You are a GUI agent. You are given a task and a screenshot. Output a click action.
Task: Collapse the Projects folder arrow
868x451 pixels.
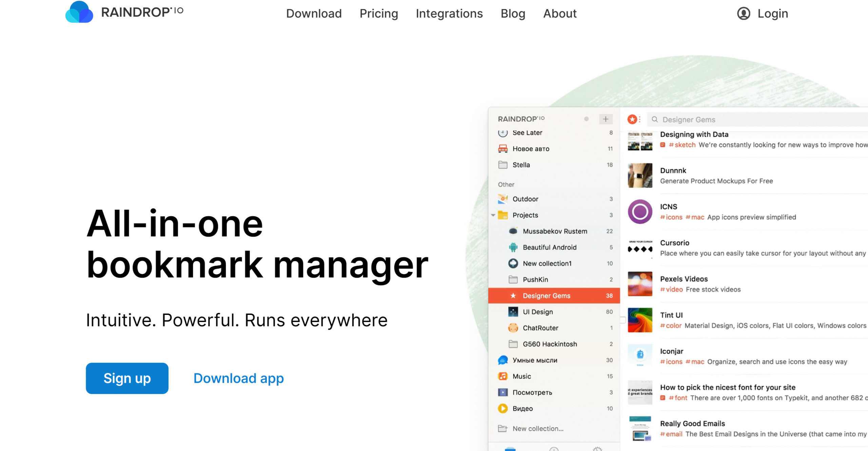(493, 215)
